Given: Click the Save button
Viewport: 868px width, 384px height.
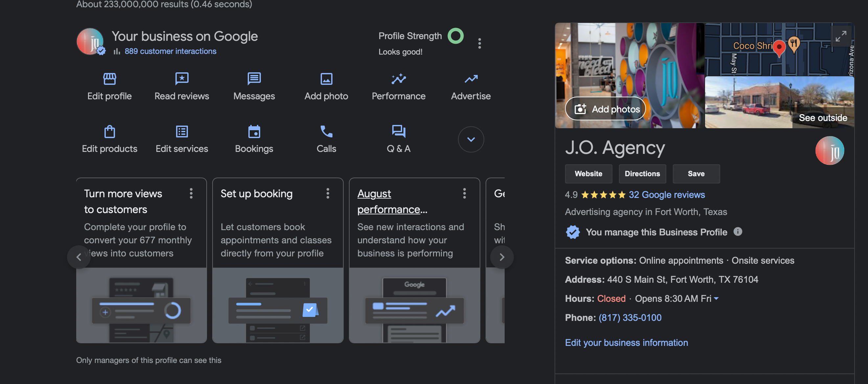Looking at the screenshot, I should 696,174.
